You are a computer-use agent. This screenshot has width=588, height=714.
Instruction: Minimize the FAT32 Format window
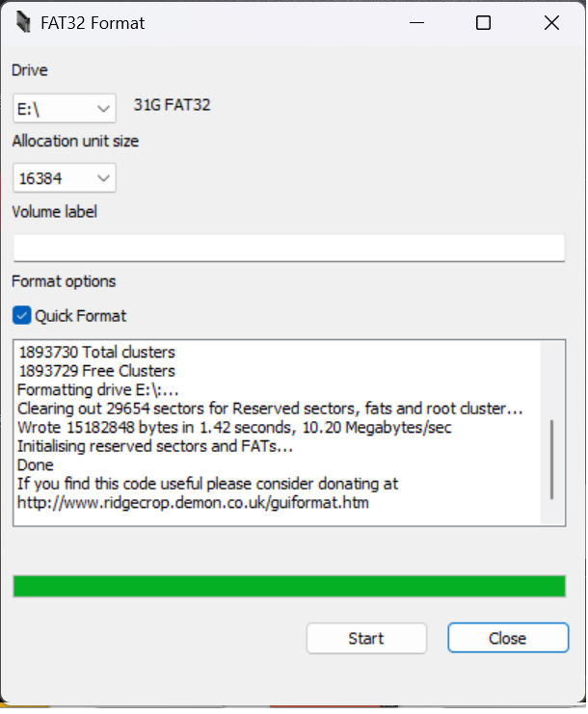(x=416, y=22)
